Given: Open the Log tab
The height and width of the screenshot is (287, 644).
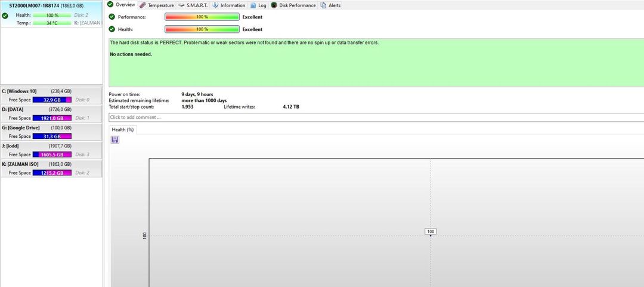Looking at the screenshot, I should pos(258,5).
